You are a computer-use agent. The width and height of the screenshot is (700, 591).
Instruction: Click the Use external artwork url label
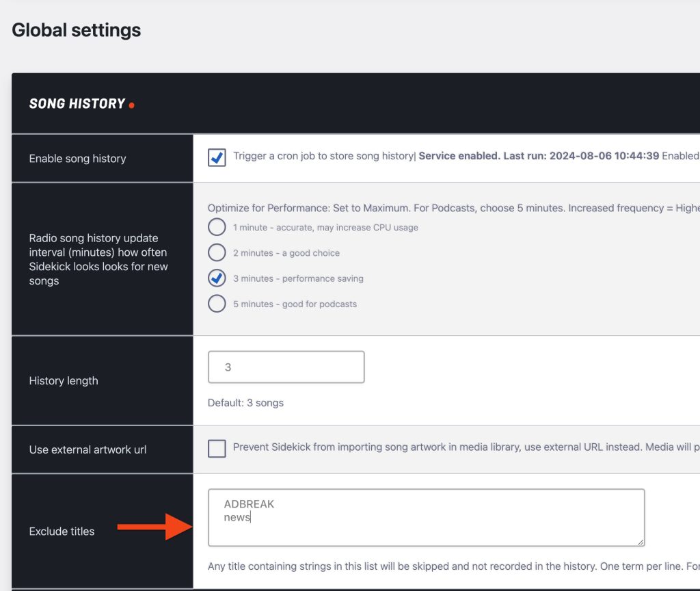tap(87, 449)
